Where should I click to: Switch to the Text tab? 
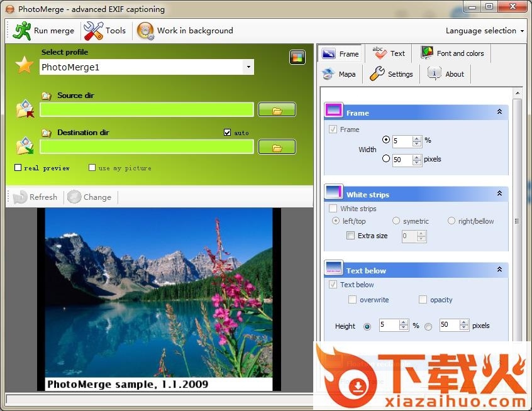point(389,53)
